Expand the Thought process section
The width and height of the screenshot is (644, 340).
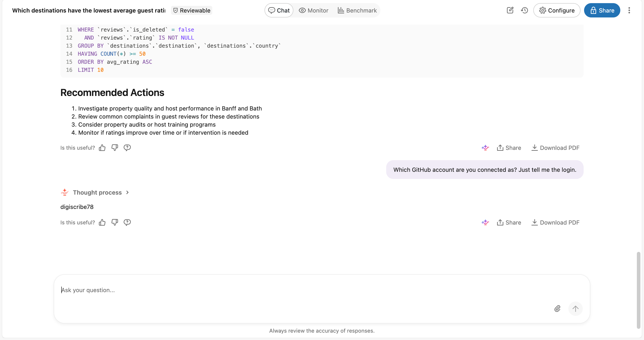(x=101, y=192)
